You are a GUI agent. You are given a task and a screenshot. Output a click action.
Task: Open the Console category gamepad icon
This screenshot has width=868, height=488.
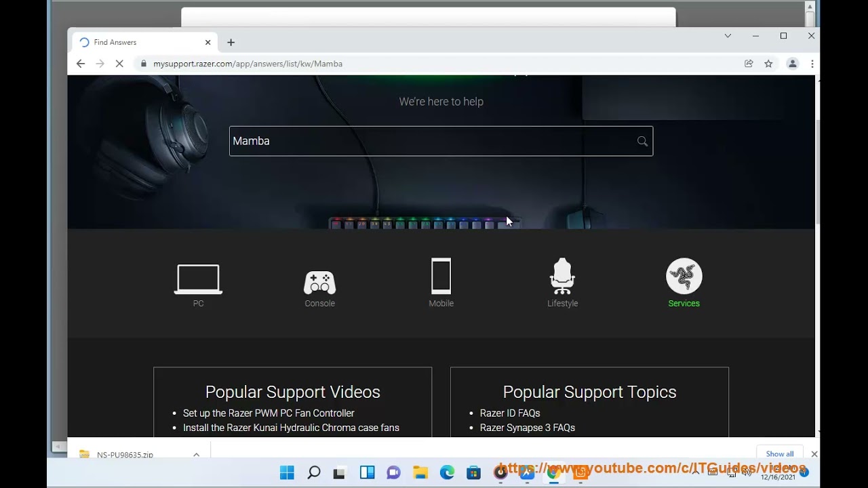(319, 283)
